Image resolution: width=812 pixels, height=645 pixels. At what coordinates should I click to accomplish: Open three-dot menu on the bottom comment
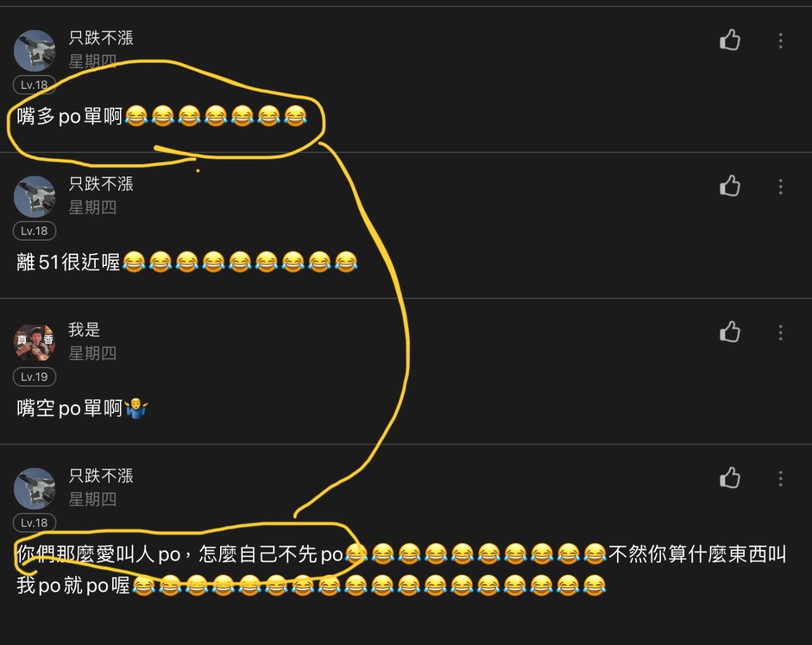(x=780, y=479)
